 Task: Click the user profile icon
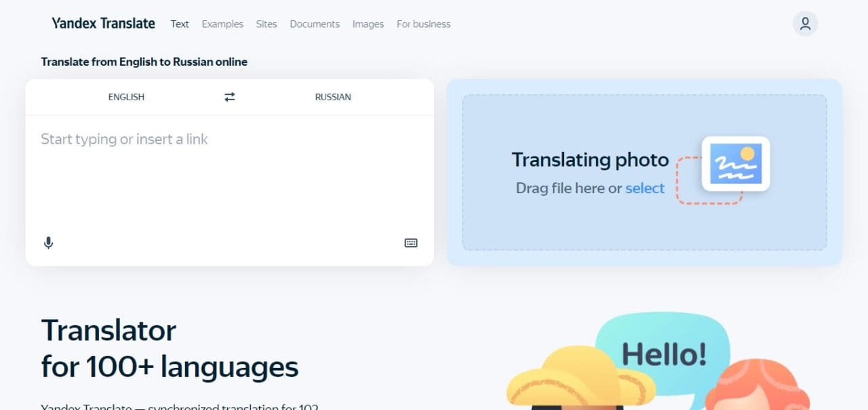pos(805,24)
